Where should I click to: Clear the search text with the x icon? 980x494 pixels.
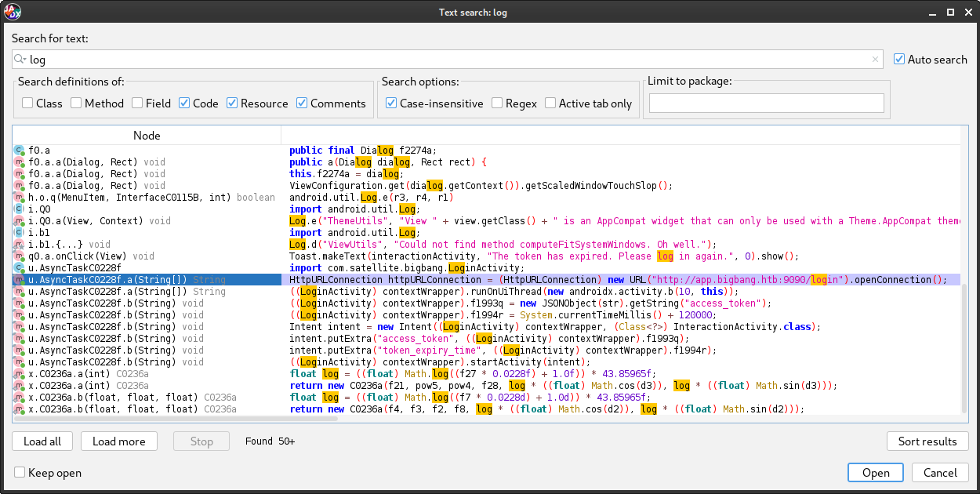875,60
